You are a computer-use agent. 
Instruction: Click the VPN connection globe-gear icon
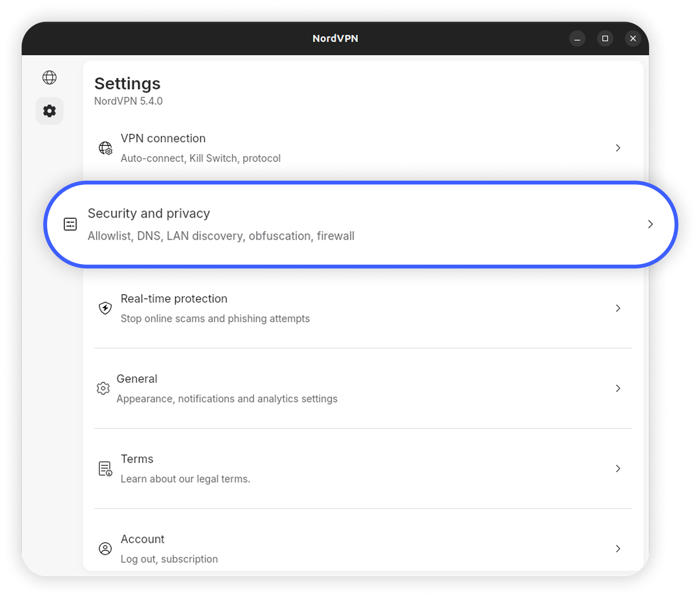click(105, 148)
